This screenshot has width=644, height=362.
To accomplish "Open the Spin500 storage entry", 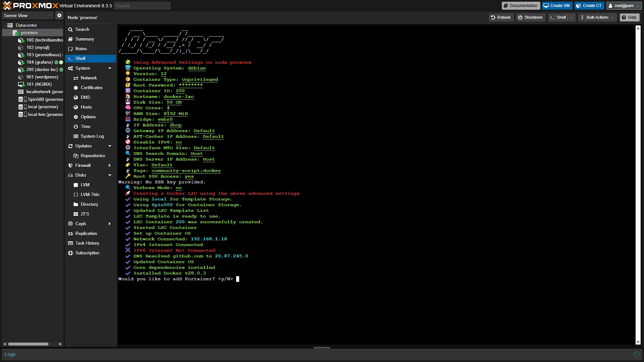I will (41, 100).
